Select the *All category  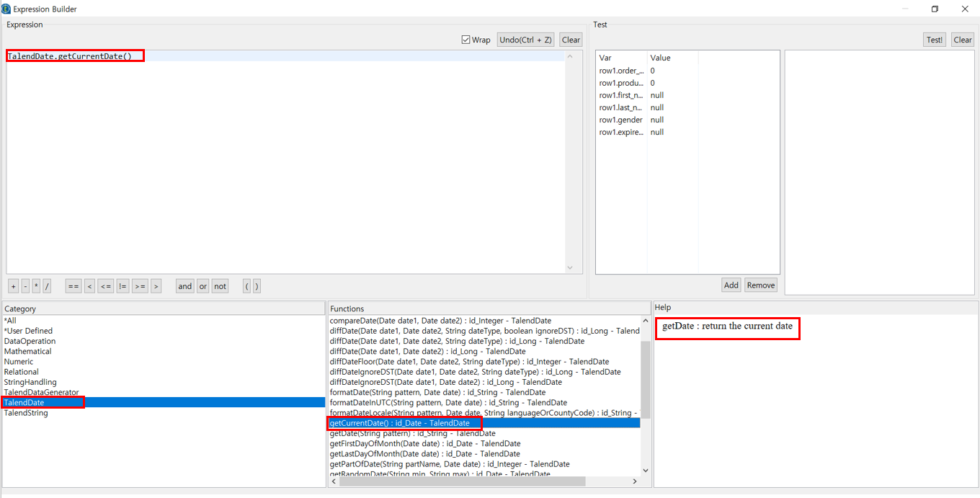164,321
